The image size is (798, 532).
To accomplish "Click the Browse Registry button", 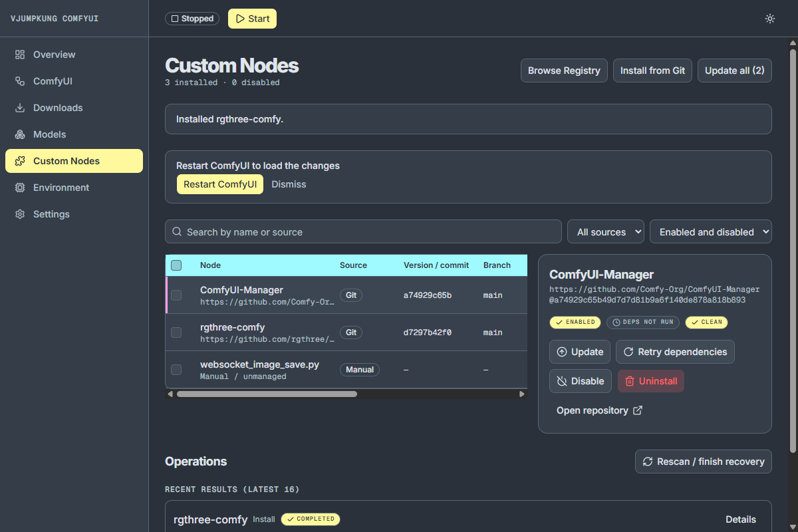I will click(x=564, y=70).
